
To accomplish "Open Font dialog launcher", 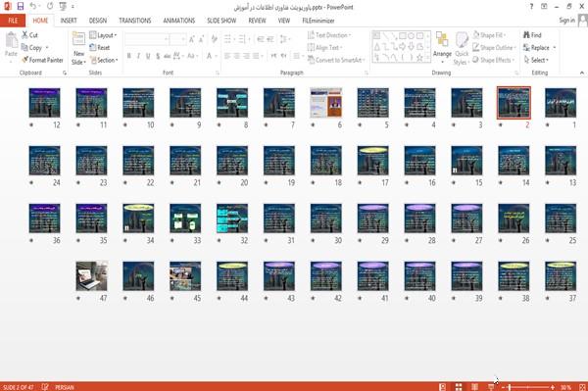I will click(x=218, y=73).
